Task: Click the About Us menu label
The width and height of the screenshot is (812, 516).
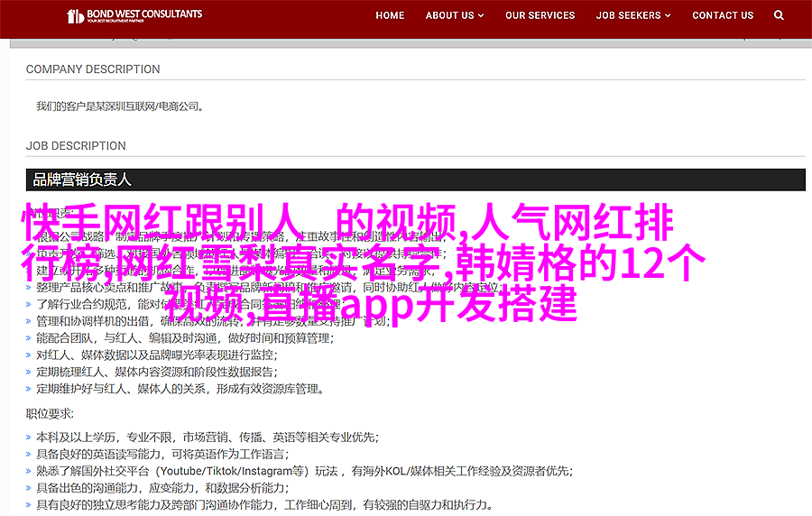Action: pos(449,15)
